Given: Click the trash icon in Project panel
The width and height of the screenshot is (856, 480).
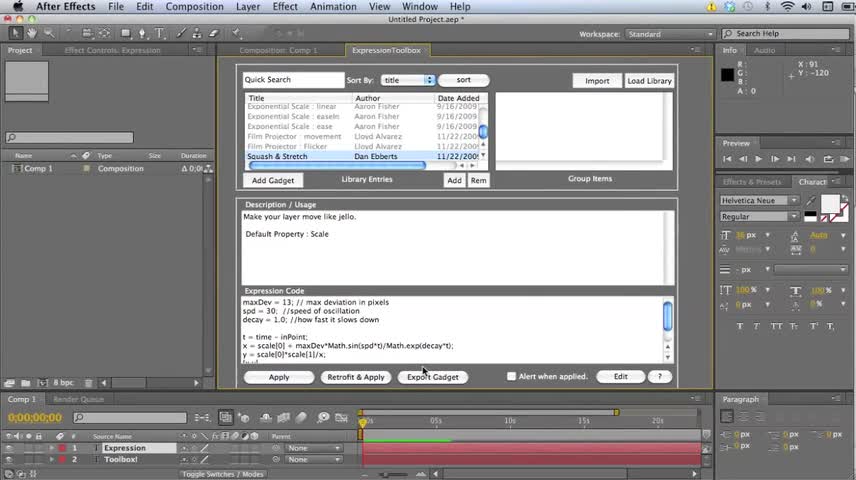Looking at the screenshot, I should click(88, 383).
